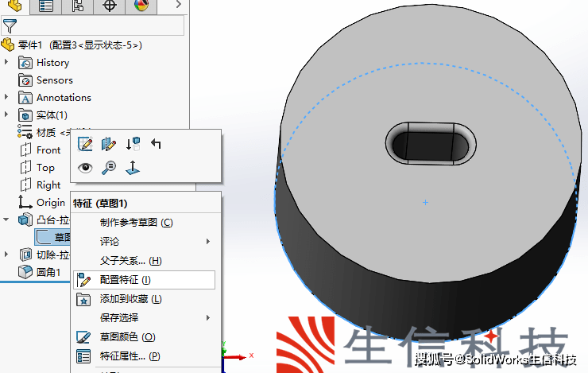Collapse the 凸台-拉伸 feature node

click(7, 220)
